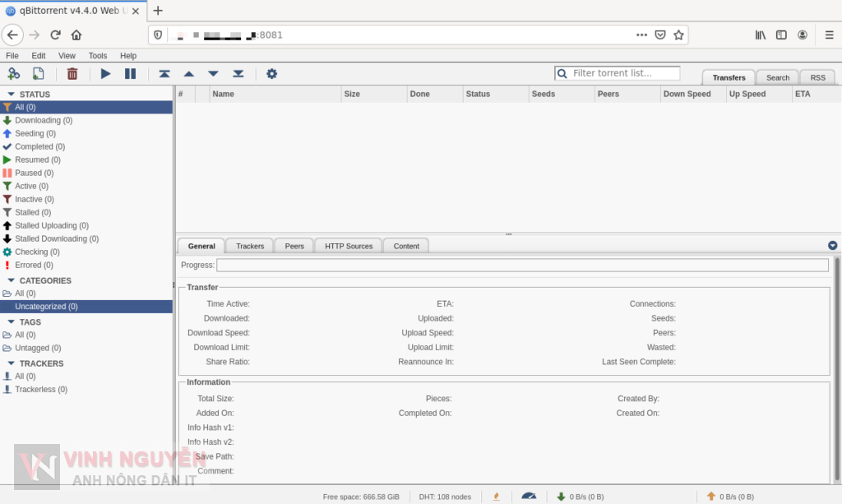Image resolution: width=842 pixels, height=504 pixels.
Task: Open the RSS view
Action: (817, 76)
